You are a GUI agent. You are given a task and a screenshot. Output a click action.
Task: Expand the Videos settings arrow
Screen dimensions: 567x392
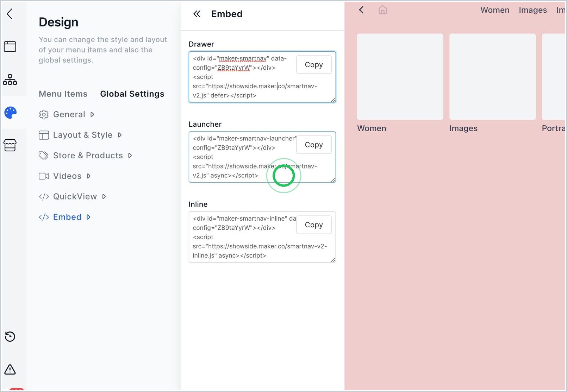pyautogui.click(x=89, y=176)
